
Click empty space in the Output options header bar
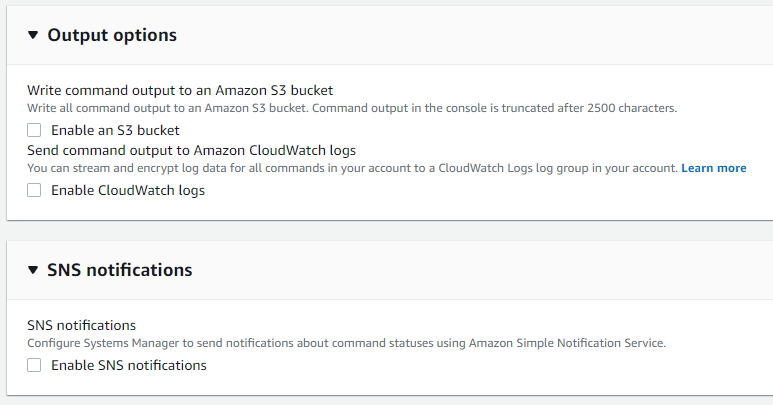pos(473,35)
